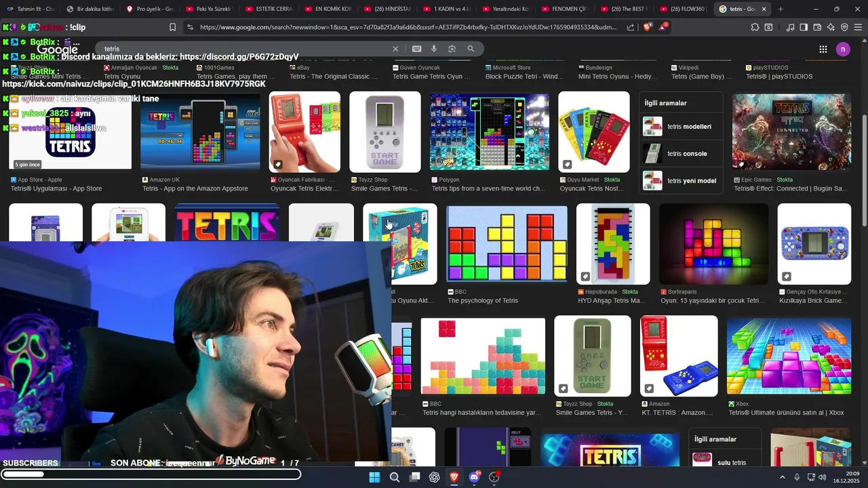The image size is (868, 488).
Task: Open the glowing Tetris lamp Sortiraparis thumbnail
Action: (x=713, y=244)
